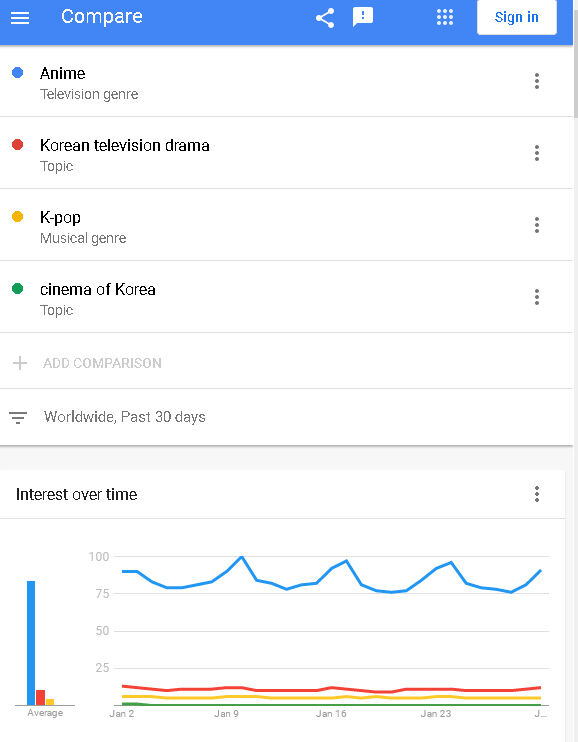Click the share icon in header

(x=325, y=18)
